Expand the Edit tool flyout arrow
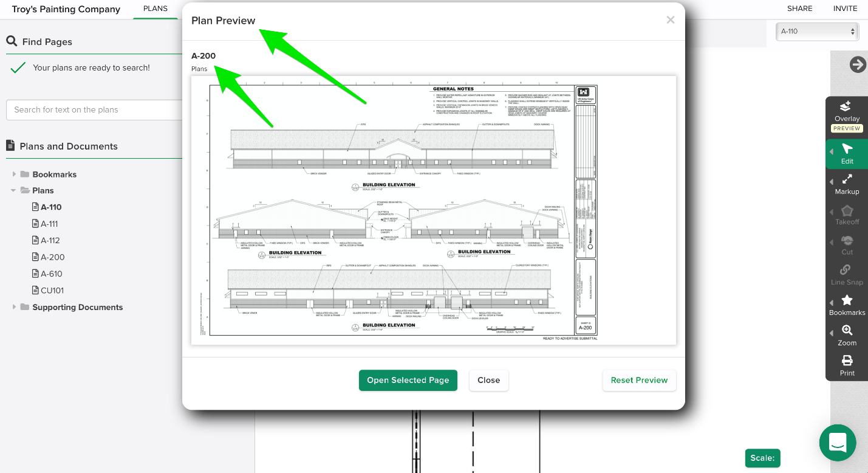This screenshot has width=868, height=473. tap(831, 152)
